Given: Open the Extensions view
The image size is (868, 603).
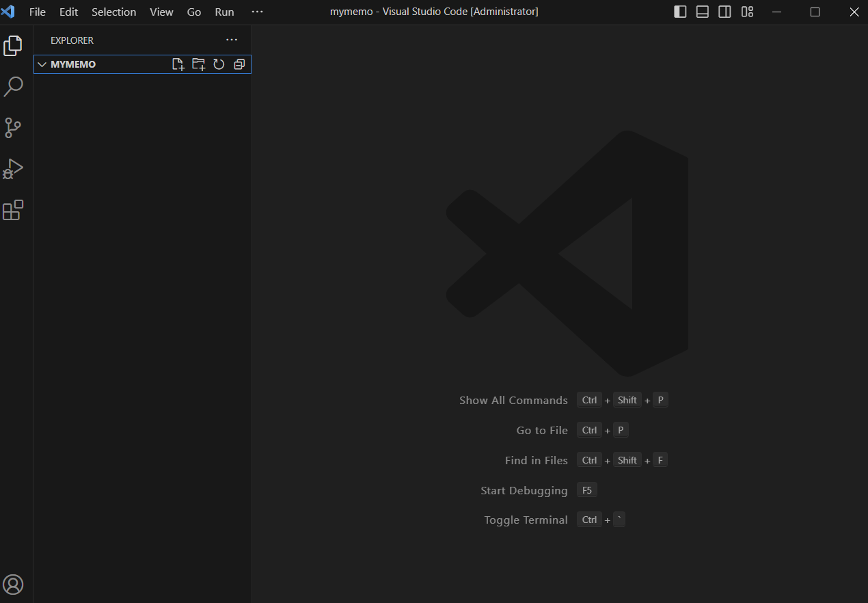Looking at the screenshot, I should tap(13, 210).
